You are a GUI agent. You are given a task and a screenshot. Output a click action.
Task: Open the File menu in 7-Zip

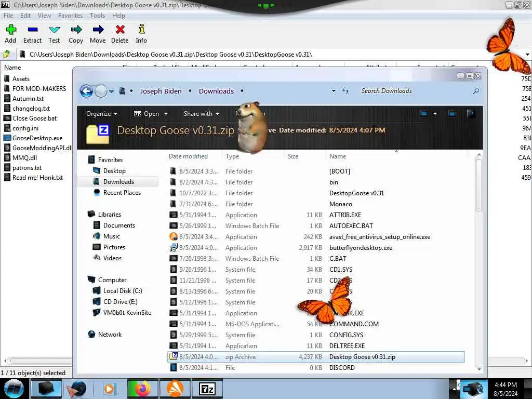(8, 16)
